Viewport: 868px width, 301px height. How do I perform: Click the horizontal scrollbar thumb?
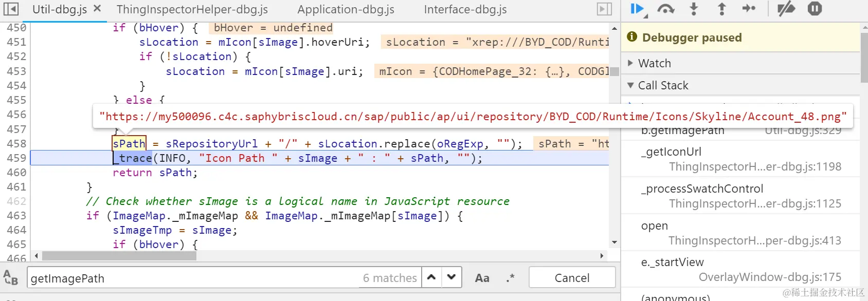click(119, 255)
